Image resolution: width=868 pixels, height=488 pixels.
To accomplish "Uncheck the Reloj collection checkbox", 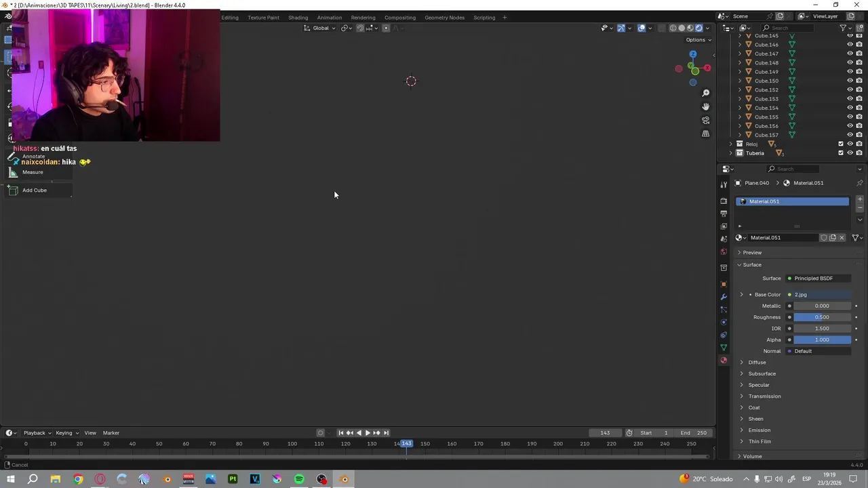I will pyautogui.click(x=841, y=144).
